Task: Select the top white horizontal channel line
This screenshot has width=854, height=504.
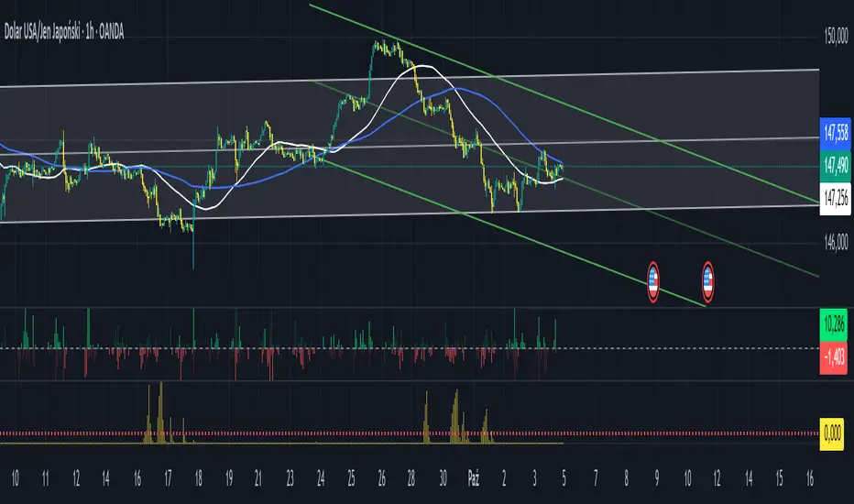Action: (410, 79)
